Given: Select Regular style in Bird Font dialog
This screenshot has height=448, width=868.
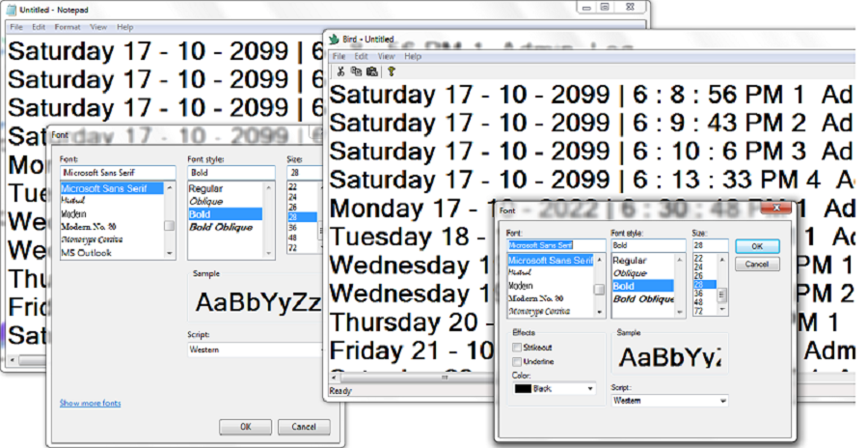Looking at the screenshot, I should coord(630,261).
